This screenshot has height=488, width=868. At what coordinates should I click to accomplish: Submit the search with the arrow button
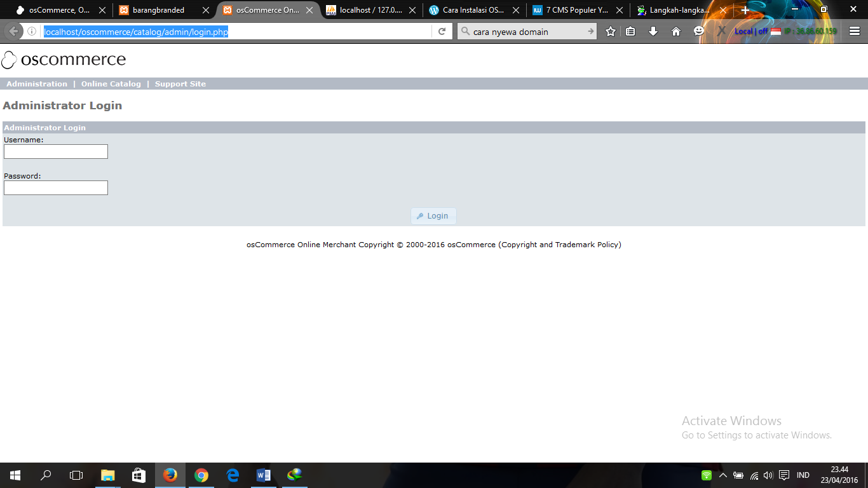click(x=590, y=31)
